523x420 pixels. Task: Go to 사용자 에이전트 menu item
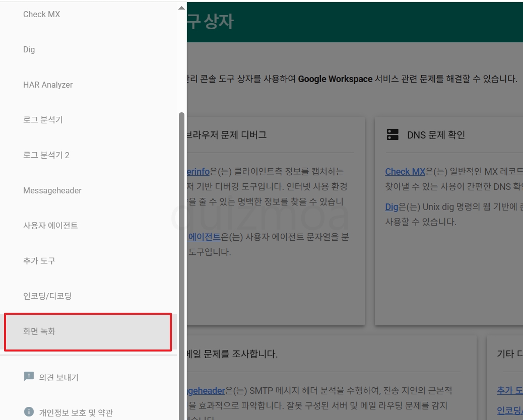click(x=88, y=226)
